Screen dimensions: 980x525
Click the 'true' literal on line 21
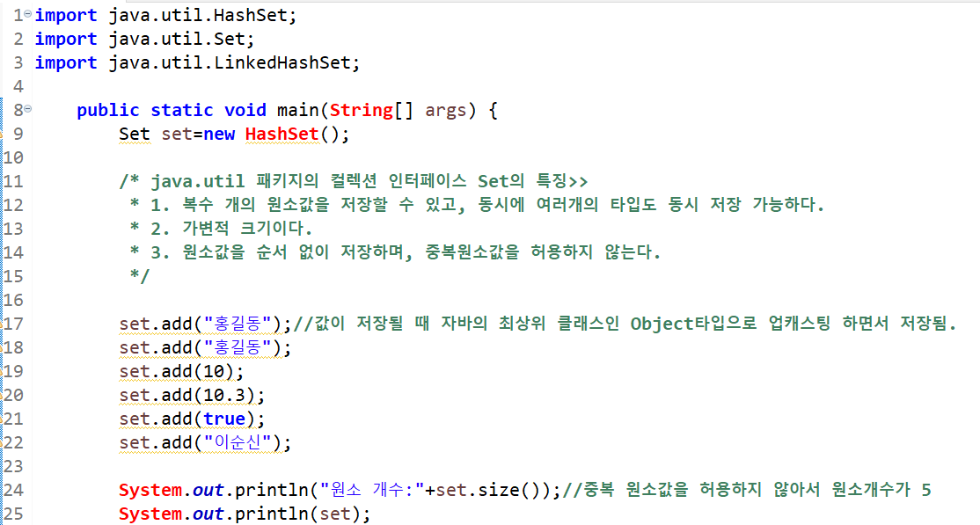click(223, 419)
